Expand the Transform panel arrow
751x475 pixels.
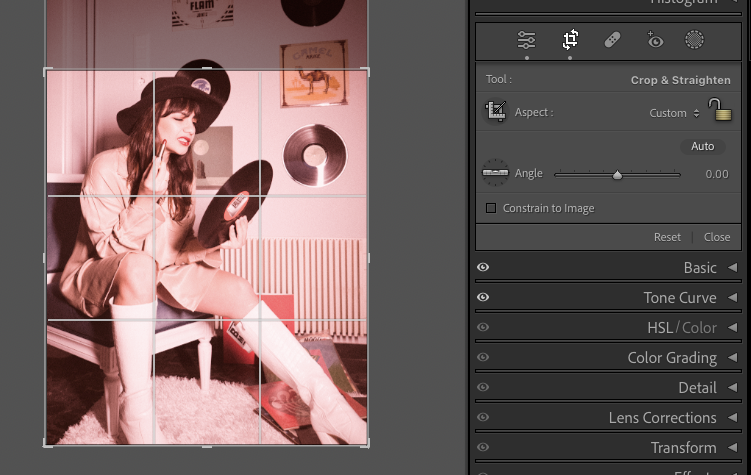732,448
